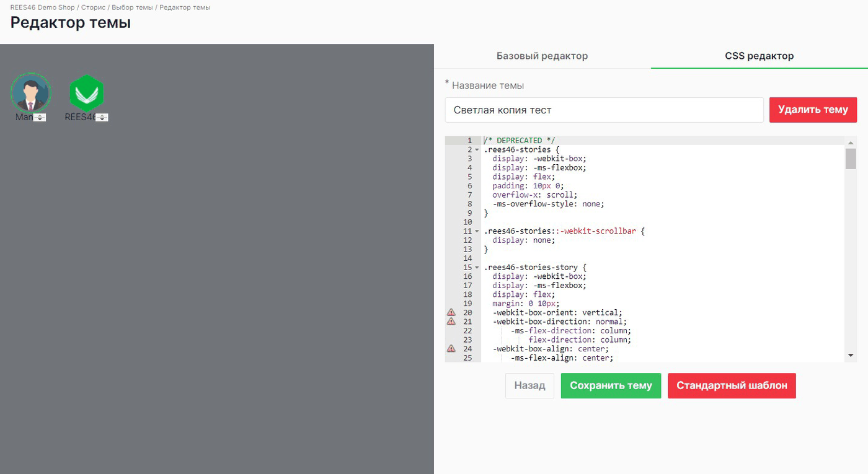Collapse the ::-webkit-scrollbar block at line 11

click(x=477, y=231)
